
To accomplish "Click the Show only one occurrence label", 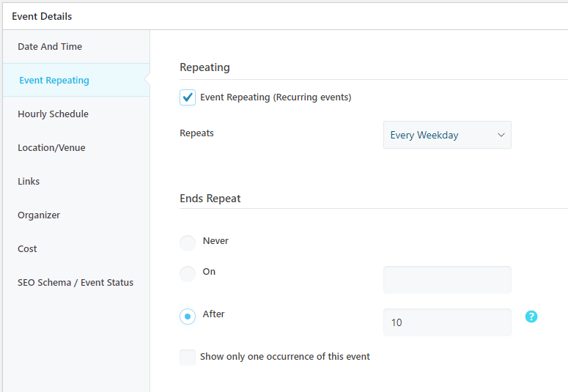I will click(x=285, y=357).
